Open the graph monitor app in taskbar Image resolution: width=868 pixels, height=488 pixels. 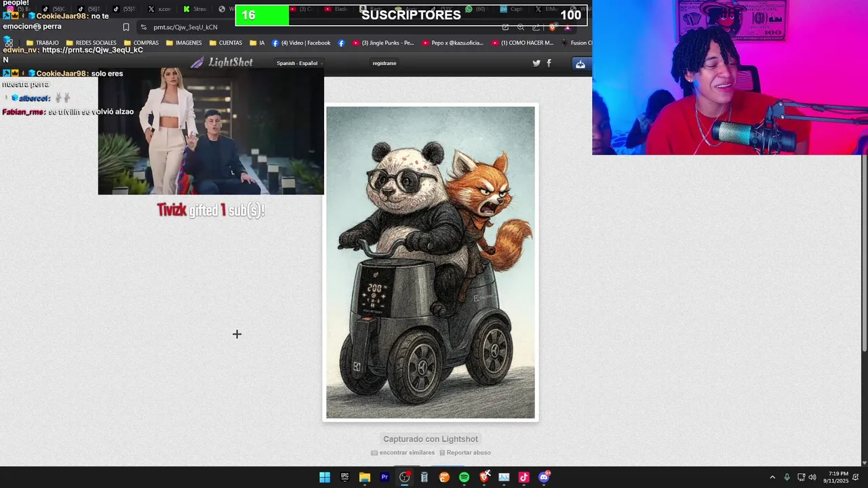[x=504, y=477]
